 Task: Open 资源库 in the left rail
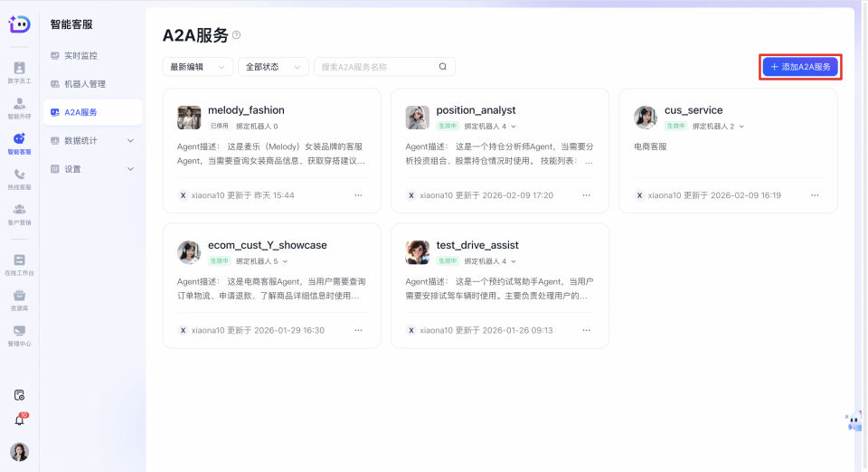[x=19, y=298]
